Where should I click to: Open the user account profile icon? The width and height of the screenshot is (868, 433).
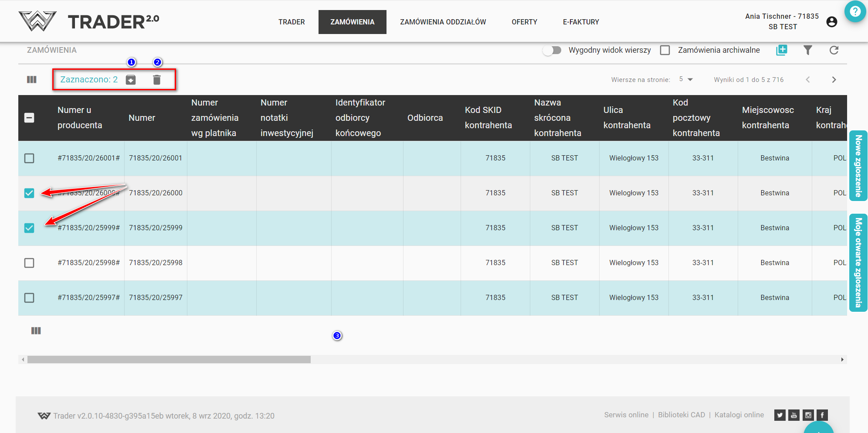coord(831,22)
